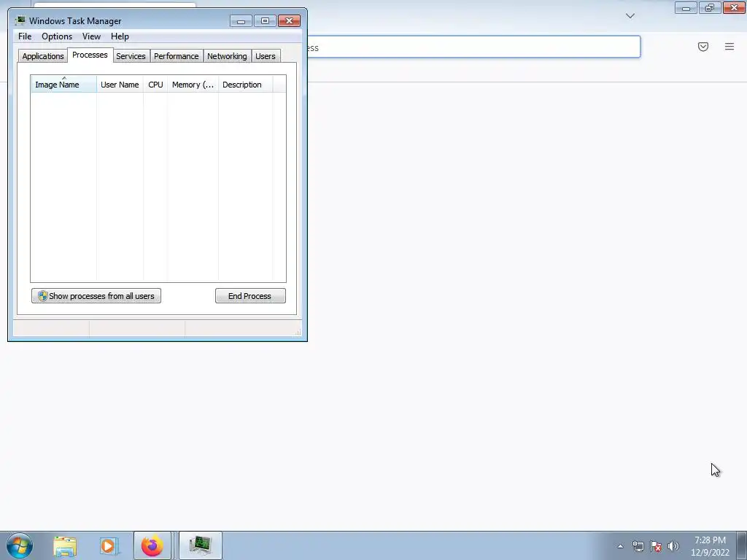Sort by Memory column header
The image size is (747, 560).
coord(193,85)
